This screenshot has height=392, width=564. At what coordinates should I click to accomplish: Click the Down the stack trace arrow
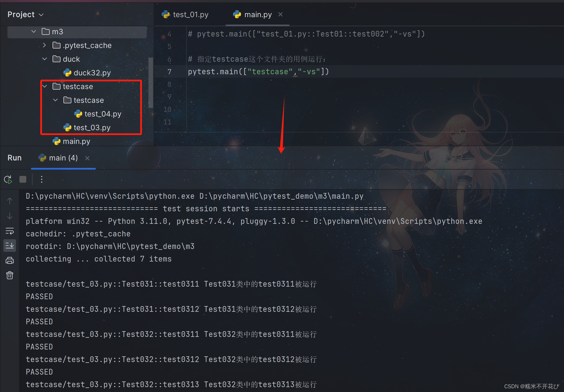(x=10, y=216)
